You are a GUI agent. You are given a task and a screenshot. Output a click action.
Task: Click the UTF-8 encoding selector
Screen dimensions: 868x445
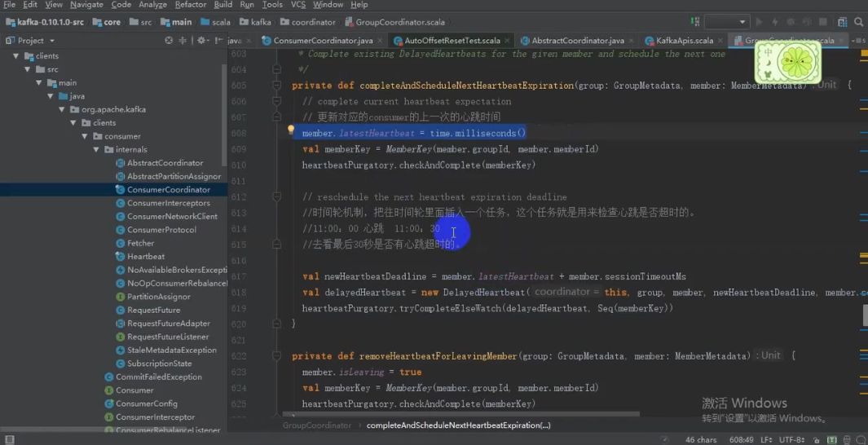793,439
